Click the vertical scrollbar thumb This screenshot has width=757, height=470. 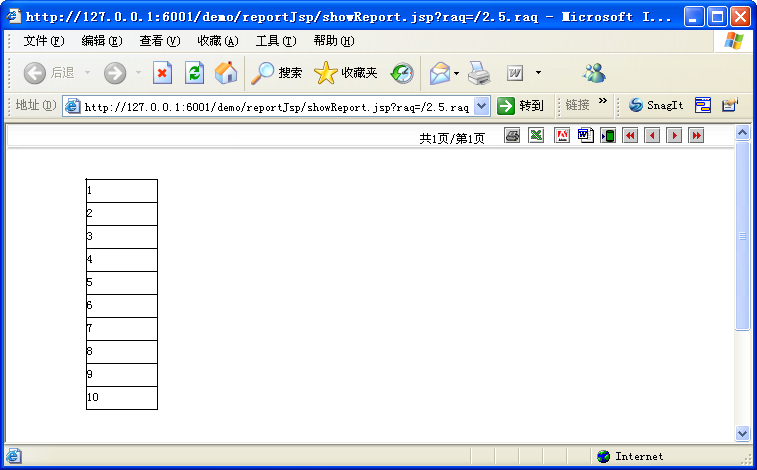(x=742, y=235)
